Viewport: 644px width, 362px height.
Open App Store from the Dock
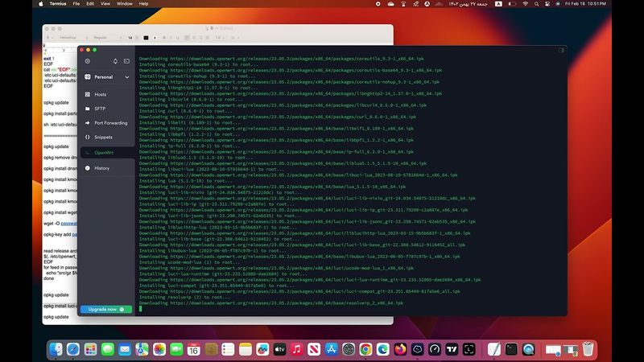point(331,349)
